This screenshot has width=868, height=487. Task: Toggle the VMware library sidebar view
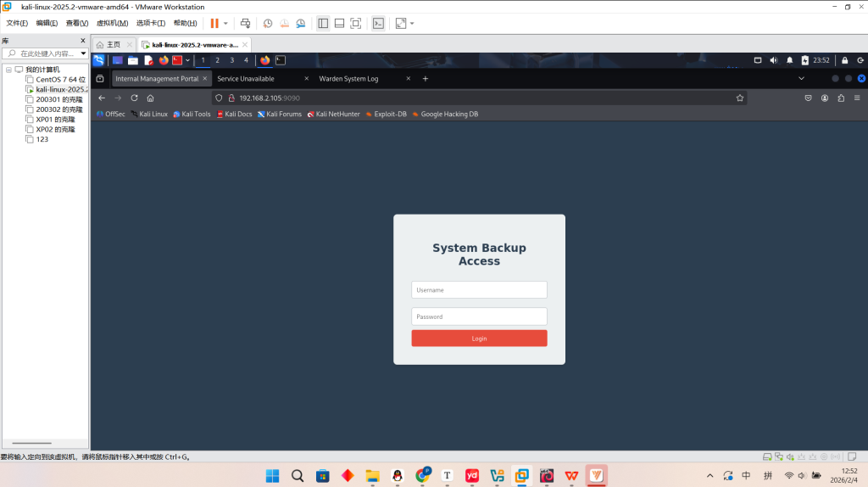(x=323, y=24)
